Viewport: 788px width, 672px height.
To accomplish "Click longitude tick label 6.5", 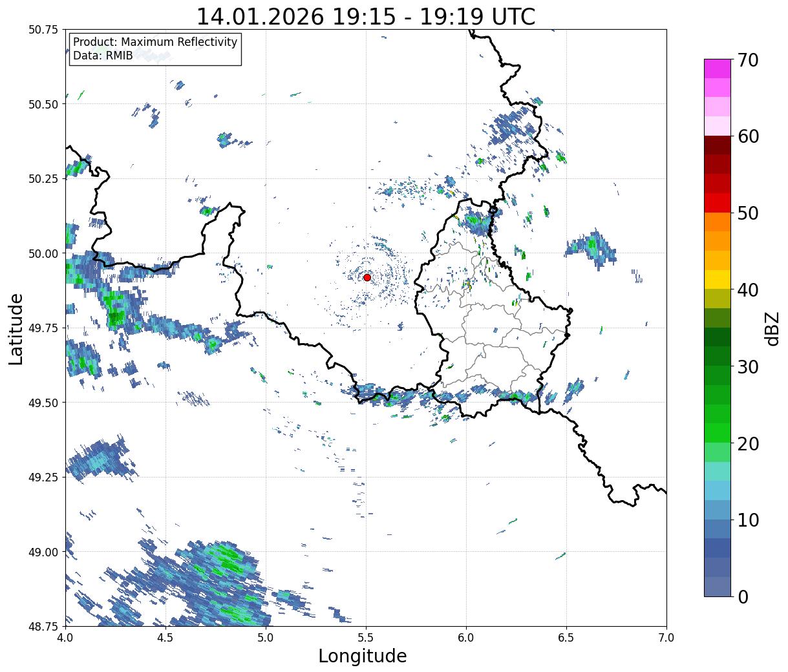I will (x=566, y=638).
